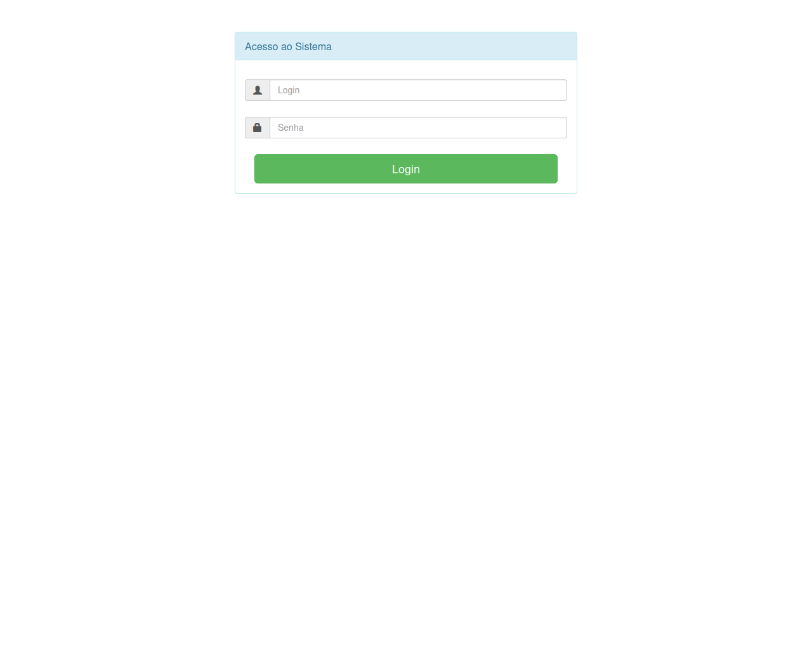812x650 pixels.
Task: Click the word Sistema in panel title
Action: pyautogui.click(x=313, y=46)
